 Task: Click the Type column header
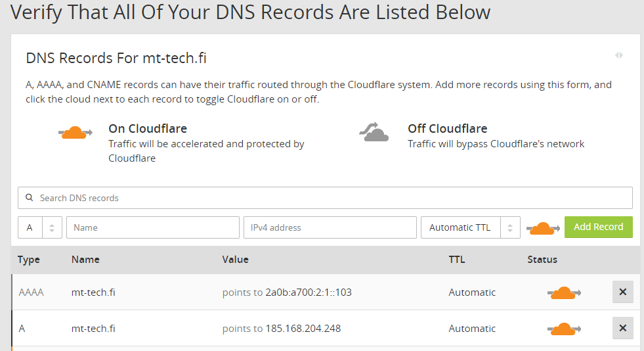pos(29,260)
